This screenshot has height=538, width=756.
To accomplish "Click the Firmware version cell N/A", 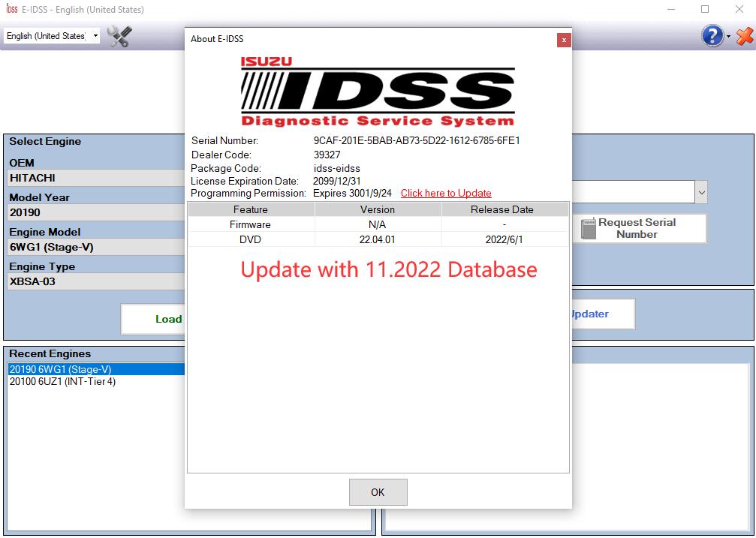I will click(x=377, y=224).
